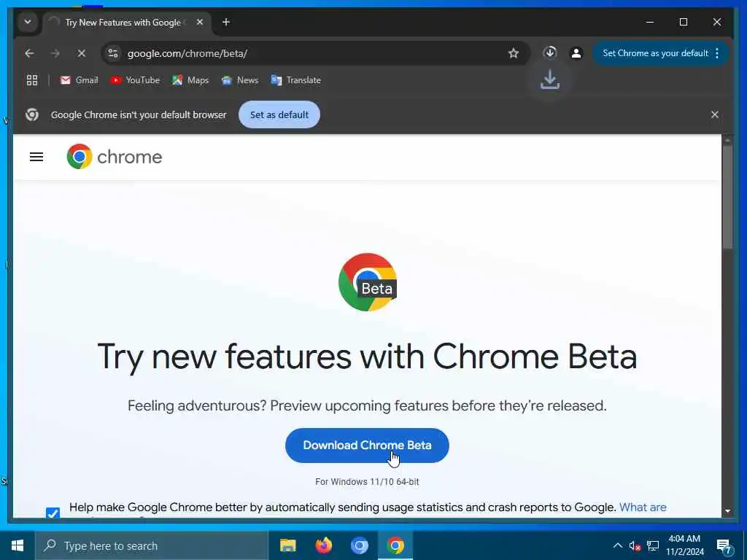Open the YouTube bookmark
The height and width of the screenshot is (560, 747).
[135, 80]
